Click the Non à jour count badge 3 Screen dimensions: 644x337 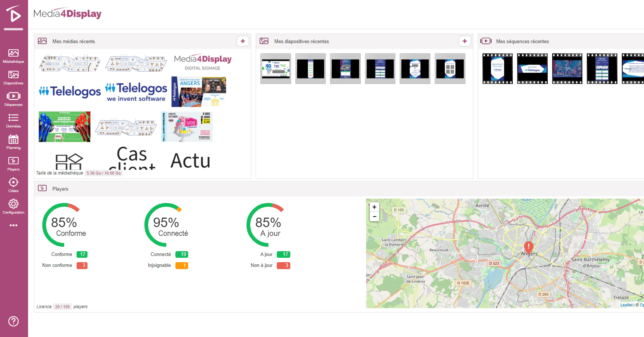click(284, 265)
